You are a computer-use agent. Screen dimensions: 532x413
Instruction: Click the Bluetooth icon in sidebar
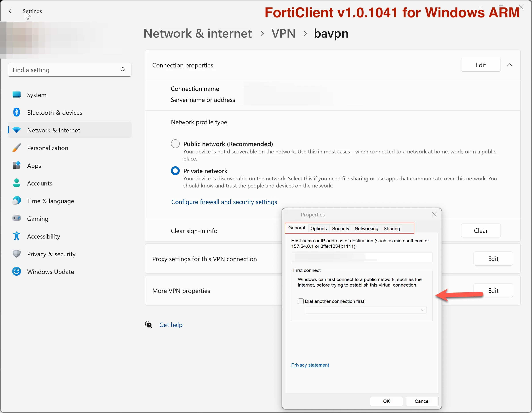click(x=17, y=112)
